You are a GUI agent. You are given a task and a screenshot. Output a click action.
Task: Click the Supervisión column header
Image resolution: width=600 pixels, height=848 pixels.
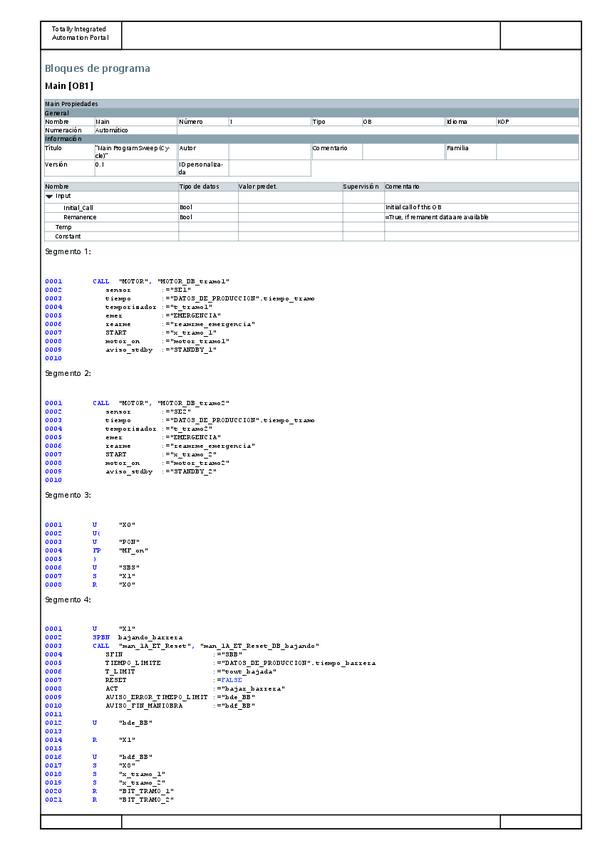click(x=361, y=186)
